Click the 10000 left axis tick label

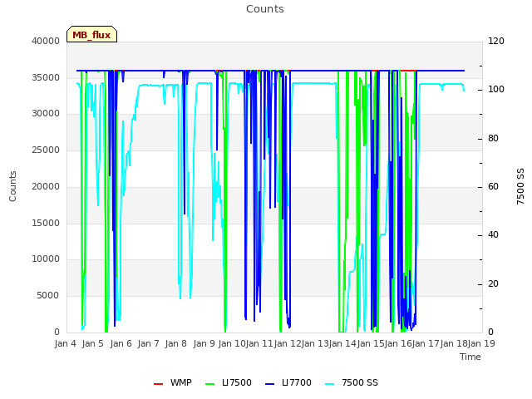point(46,259)
